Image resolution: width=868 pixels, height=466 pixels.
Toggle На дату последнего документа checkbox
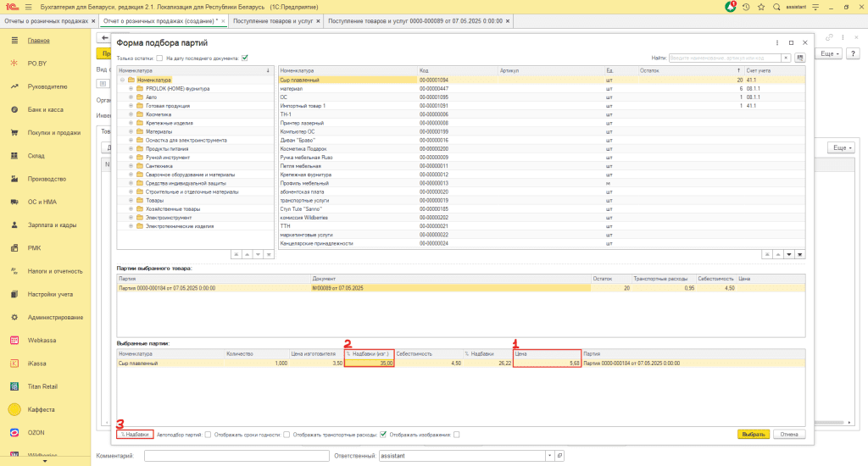pyautogui.click(x=245, y=58)
